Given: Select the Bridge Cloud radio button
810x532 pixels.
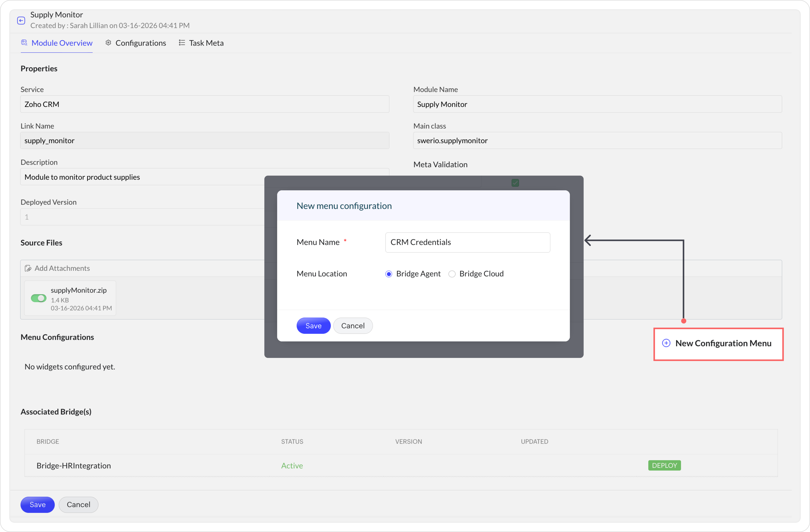Looking at the screenshot, I should point(452,274).
